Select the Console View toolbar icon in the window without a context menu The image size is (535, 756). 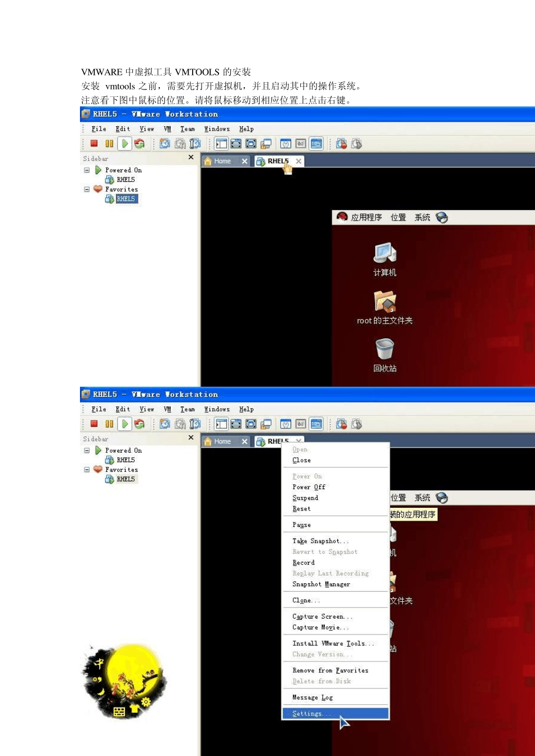[316, 144]
